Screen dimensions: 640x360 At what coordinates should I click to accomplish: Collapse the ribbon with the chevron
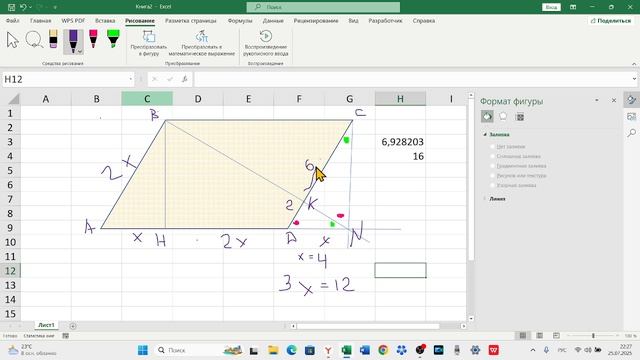click(634, 64)
